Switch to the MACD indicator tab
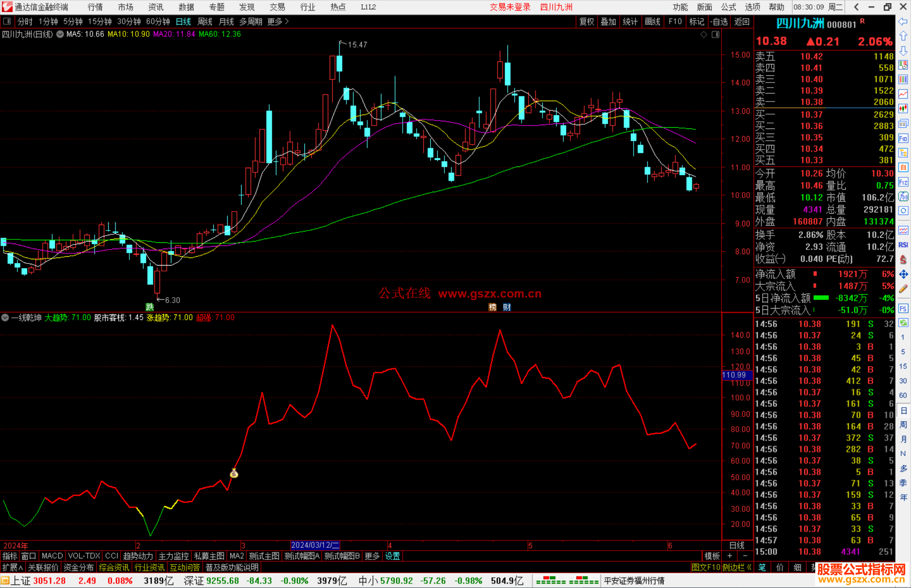This screenshot has height=588, width=911. tap(52, 556)
